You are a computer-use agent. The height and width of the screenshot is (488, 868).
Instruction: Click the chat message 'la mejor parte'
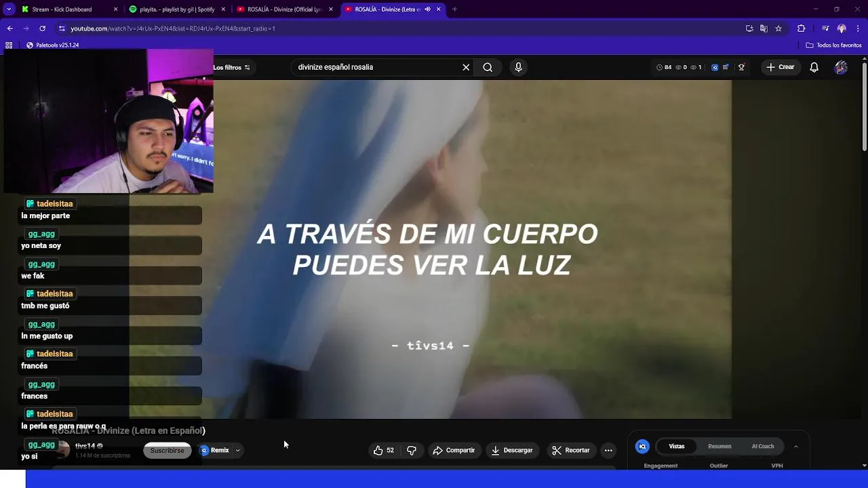click(x=45, y=216)
